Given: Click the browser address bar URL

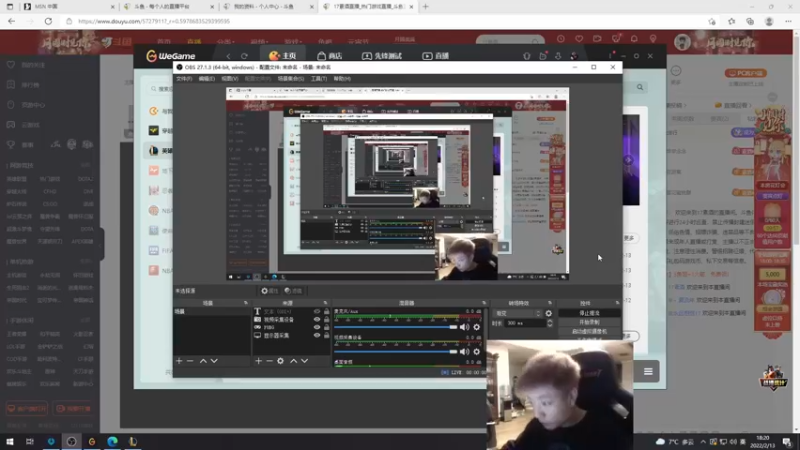Looking at the screenshot, I should (x=154, y=21).
